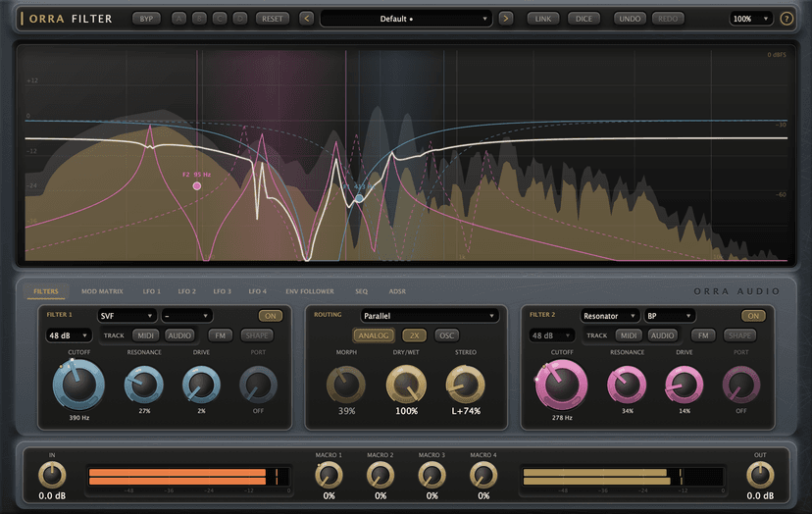Select the Dry/Wet knob
The image size is (812, 514).
coord(407,385)
